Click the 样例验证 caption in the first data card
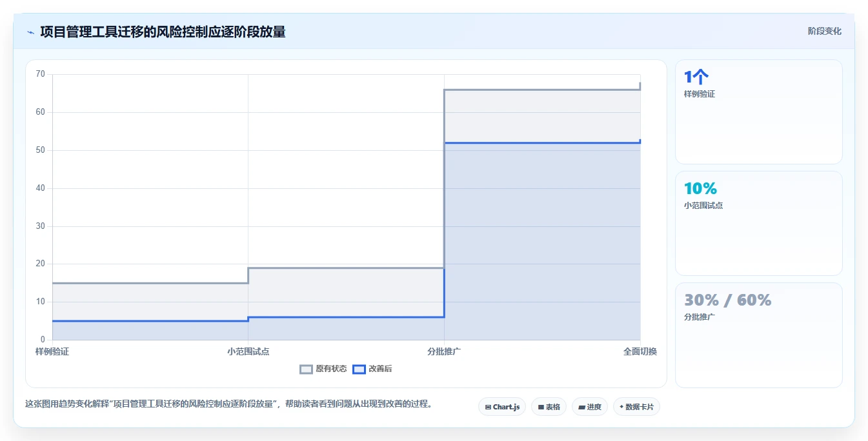Screen dimensions: 868x441 (700, 94)
